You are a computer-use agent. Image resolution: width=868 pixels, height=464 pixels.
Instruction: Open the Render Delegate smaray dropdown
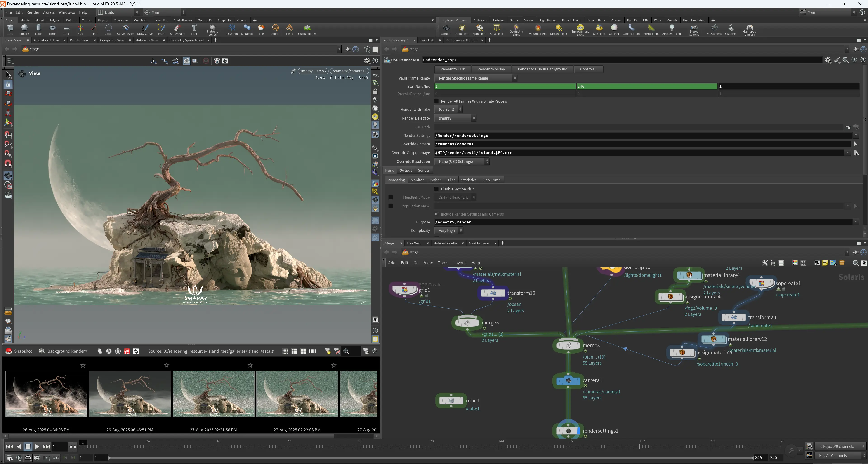[x=455, y=118]
